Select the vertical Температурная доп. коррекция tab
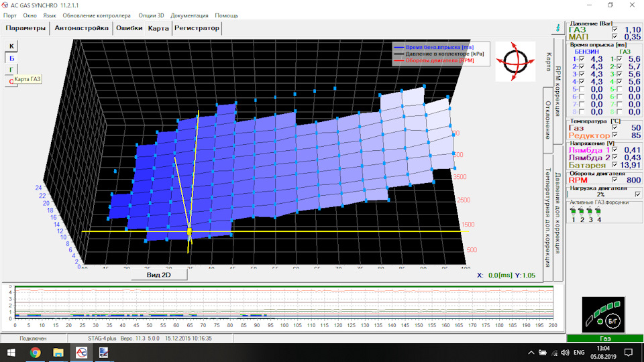This screenshot has height=362, width=644. click(548, 217)
